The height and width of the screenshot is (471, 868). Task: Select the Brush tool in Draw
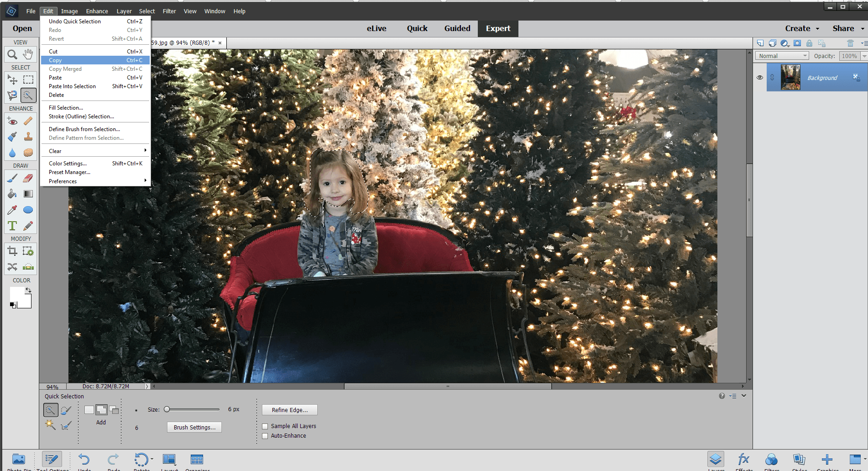click(x=12, y=178)
